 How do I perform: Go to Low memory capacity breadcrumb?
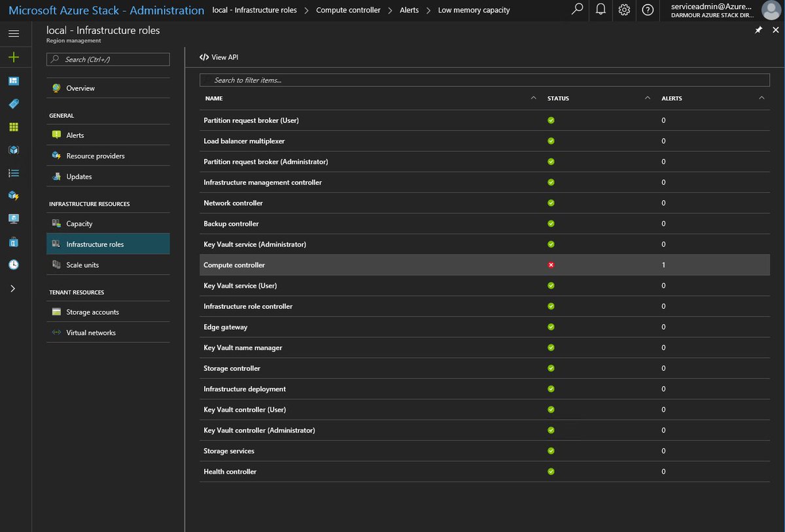474,10
